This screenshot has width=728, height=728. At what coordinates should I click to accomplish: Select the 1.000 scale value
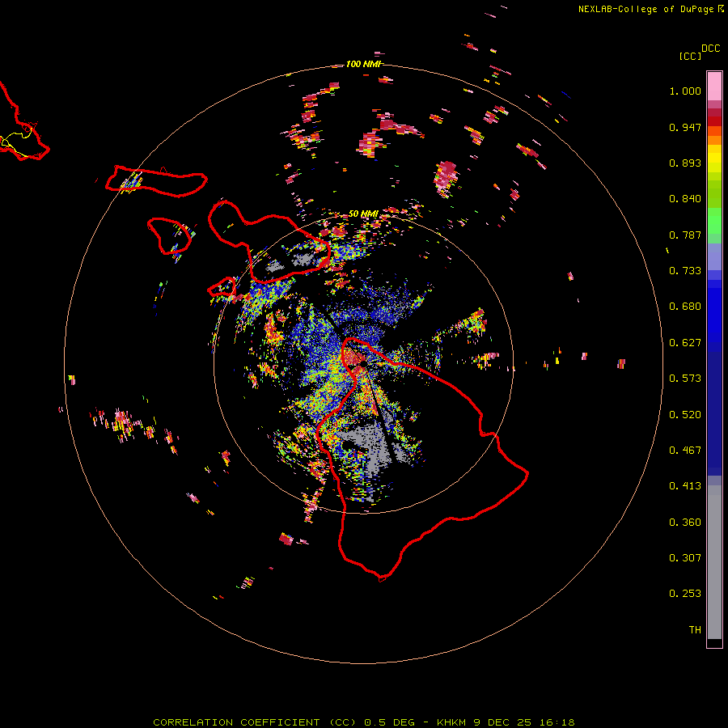(685, 91)
